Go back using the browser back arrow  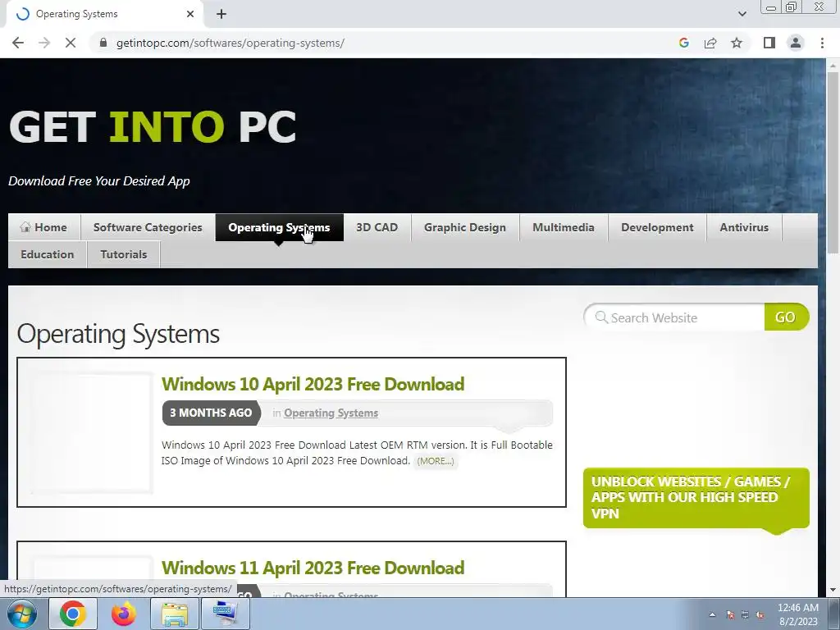[x=18, y=43]
